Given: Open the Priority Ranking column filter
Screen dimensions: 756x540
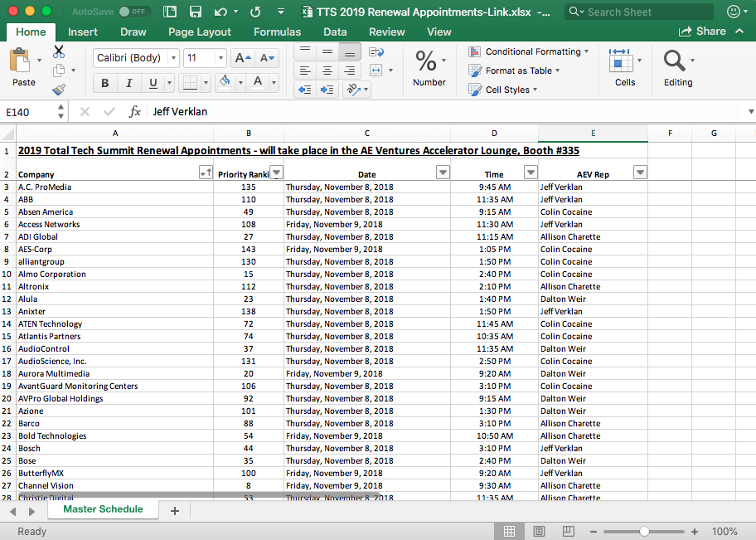Looking at the screenshot, I should (277, 173).
